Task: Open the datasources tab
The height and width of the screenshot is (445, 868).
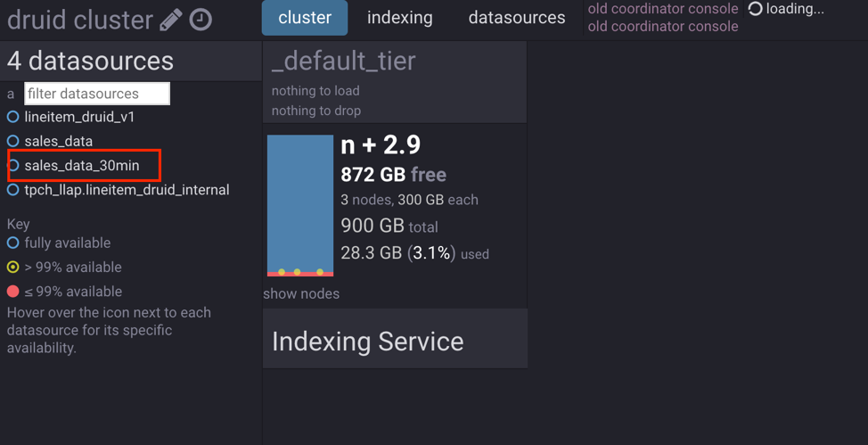Action: 516,18
